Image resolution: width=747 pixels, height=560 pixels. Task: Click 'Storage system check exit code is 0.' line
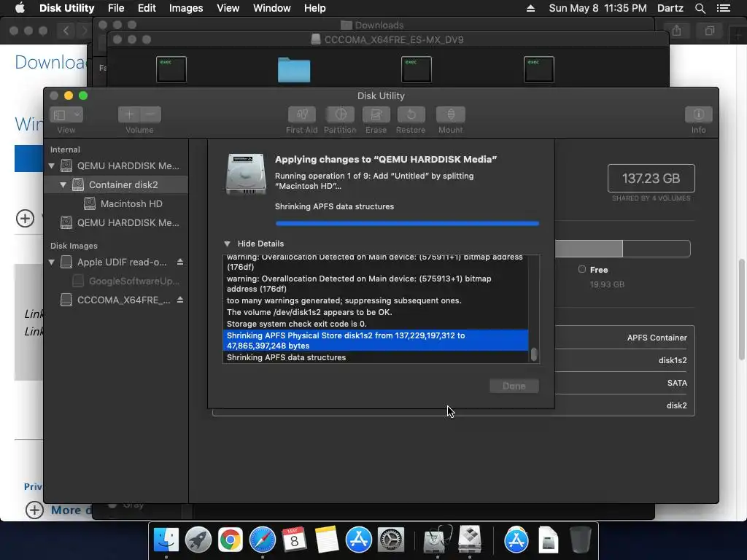(x=297, y=324)
